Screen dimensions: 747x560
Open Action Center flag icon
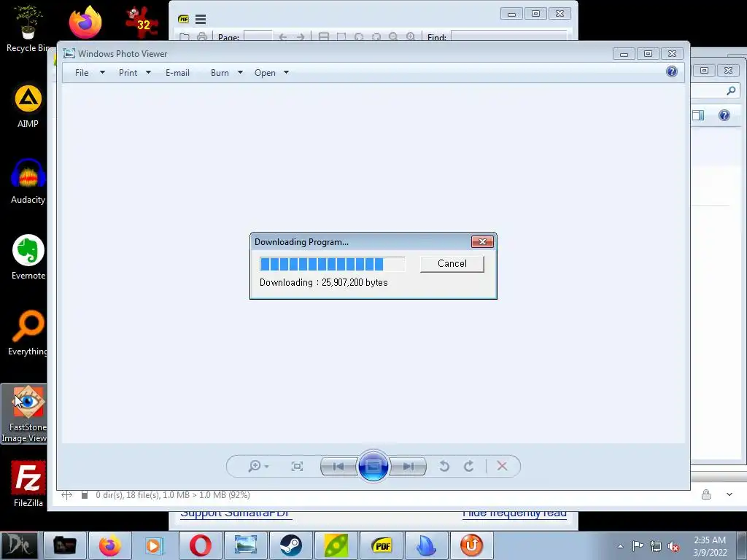(x=638, y=546)
